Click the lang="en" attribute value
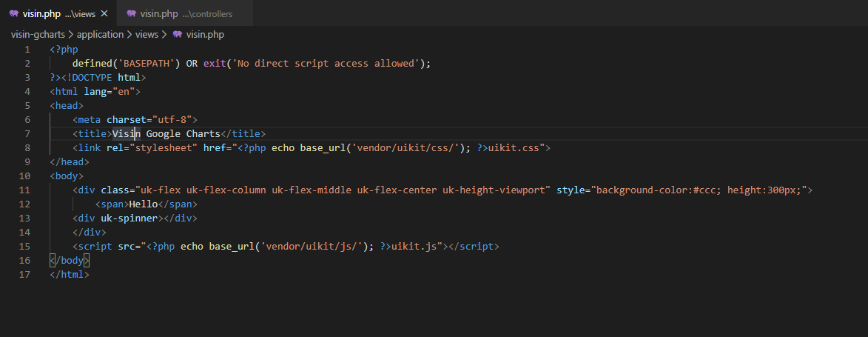The image size is (868, 337). (124, 91)
